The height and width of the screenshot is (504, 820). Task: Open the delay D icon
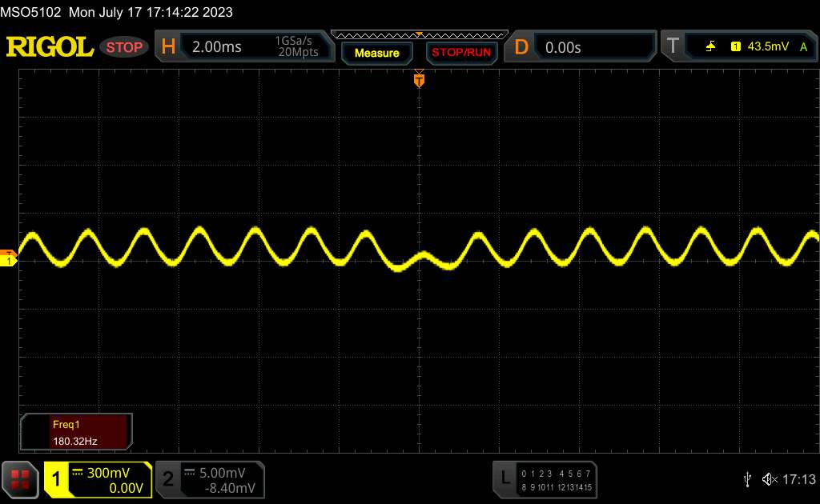point(521,47)
